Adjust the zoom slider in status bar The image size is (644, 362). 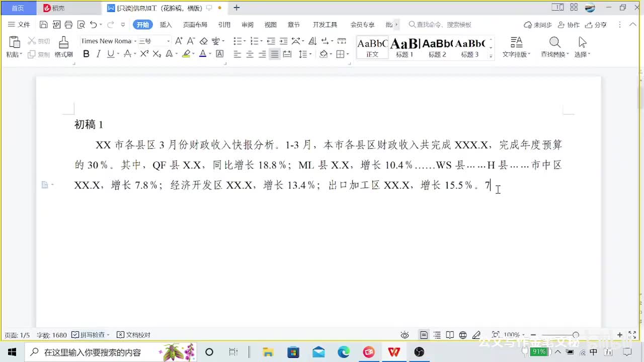coord(576,335)
